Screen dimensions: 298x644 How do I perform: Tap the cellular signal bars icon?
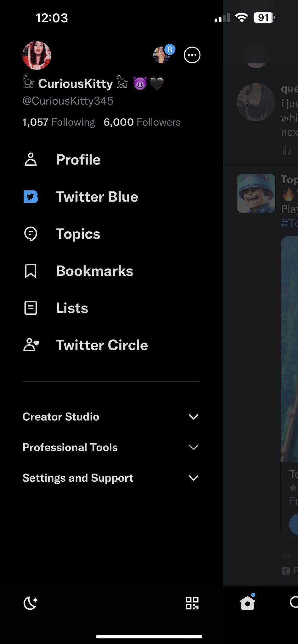(x=222, y=18)
